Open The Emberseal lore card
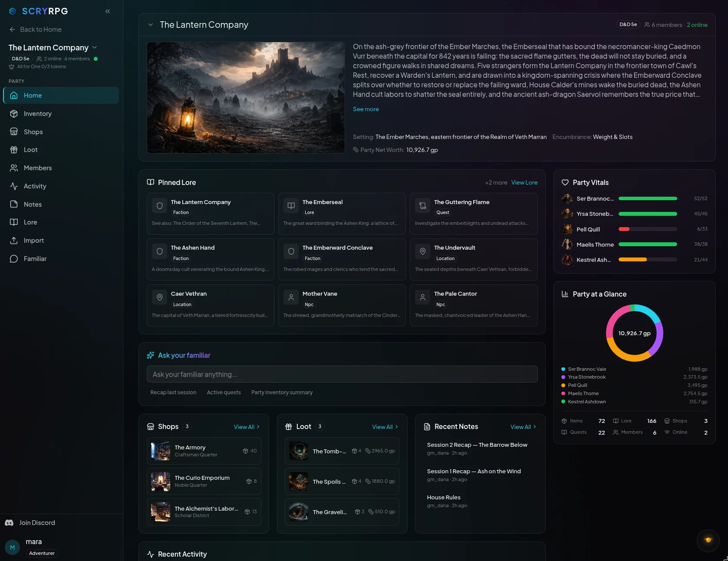728x561 pixels. (342, 214)
